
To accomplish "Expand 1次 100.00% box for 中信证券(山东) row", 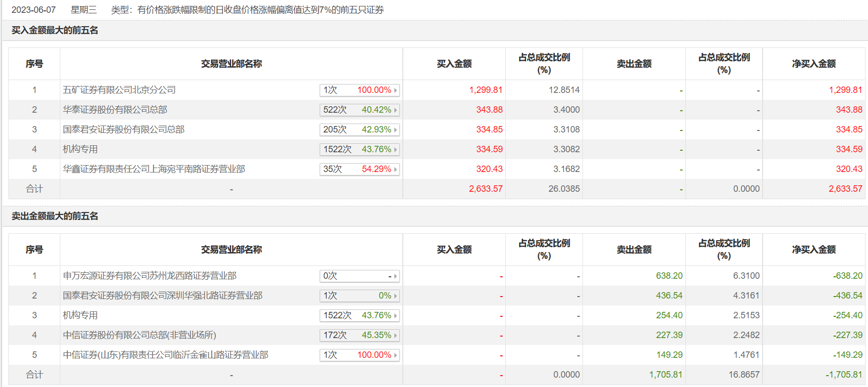I will (x=359, y=355).
